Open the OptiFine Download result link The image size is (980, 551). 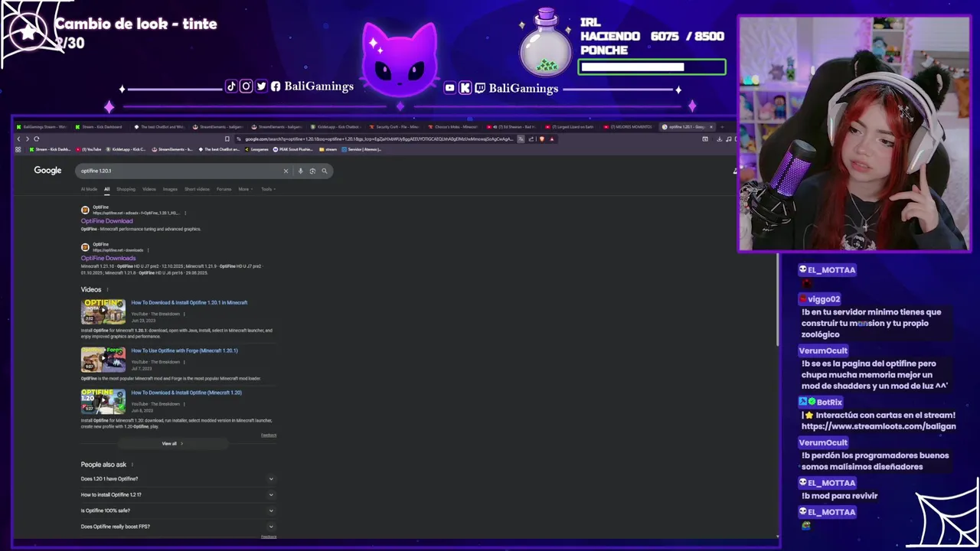(x=106, y=221)
